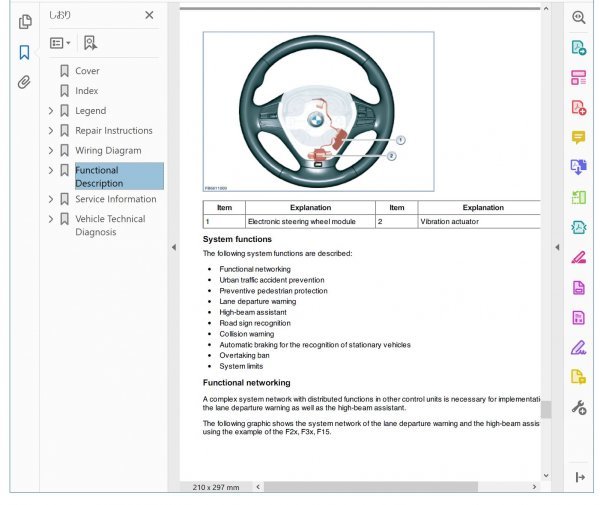The height and width of the screenshot is (505, 600).
Task: Click the 'Preventive pedestrian protection' list item
Action: pos(274,291)
